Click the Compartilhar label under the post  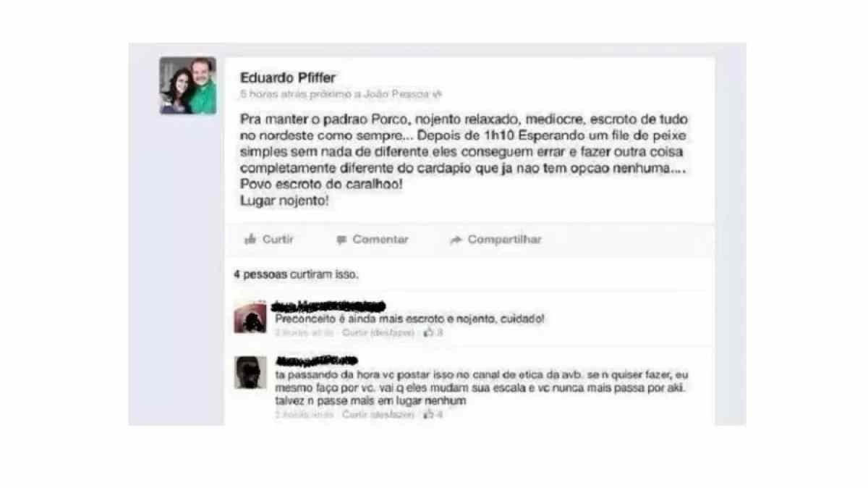click(x=504, y=240)
